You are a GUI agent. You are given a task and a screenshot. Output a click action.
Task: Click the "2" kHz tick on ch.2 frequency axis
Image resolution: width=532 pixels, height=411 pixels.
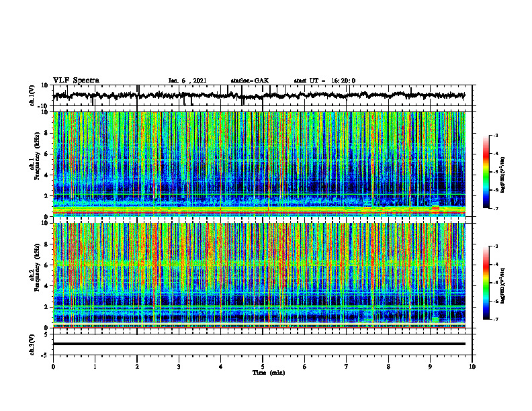pyautogui.click(x=47, y=307)
